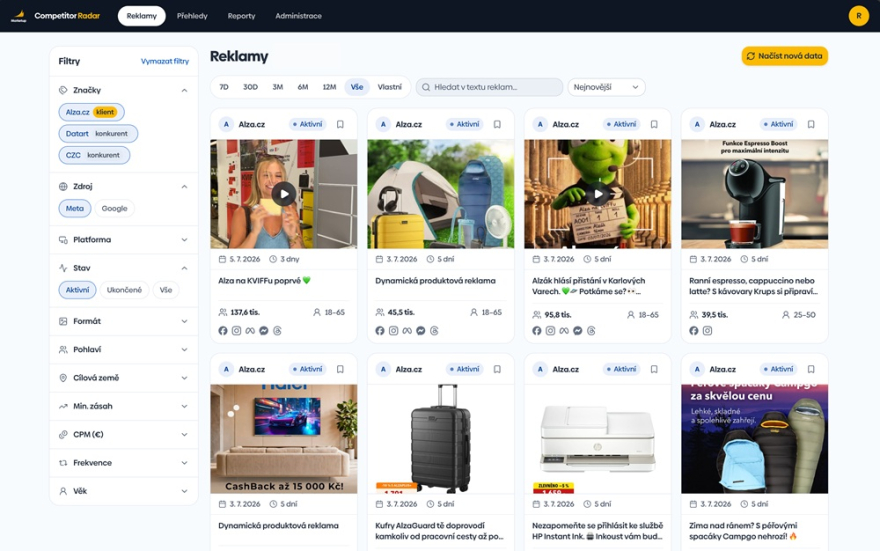This screenshot has height=551, width=880.
Task: Expand the Cílová země filter section
Action: click(123, 378)
